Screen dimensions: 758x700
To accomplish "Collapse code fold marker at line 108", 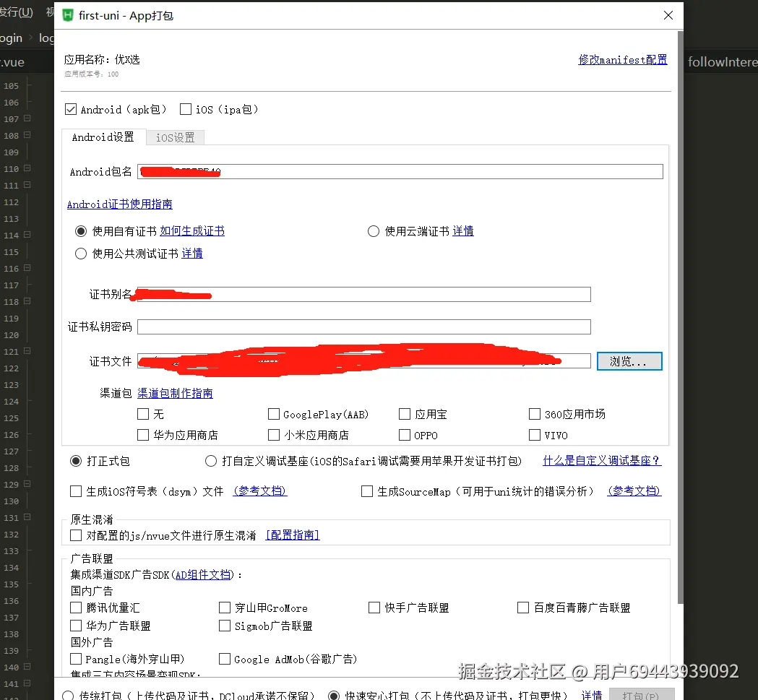I will point(27,135).
